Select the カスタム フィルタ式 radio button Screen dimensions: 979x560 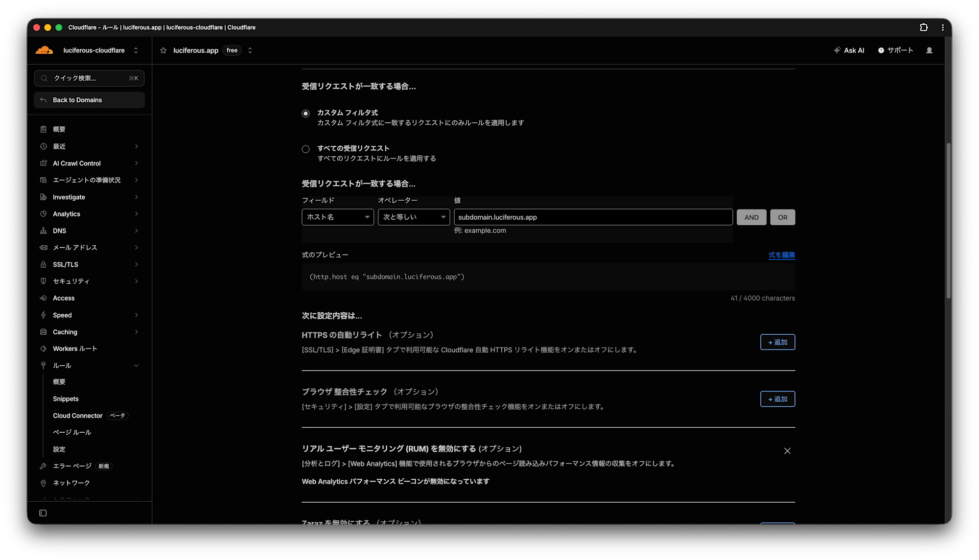[305, 114]
